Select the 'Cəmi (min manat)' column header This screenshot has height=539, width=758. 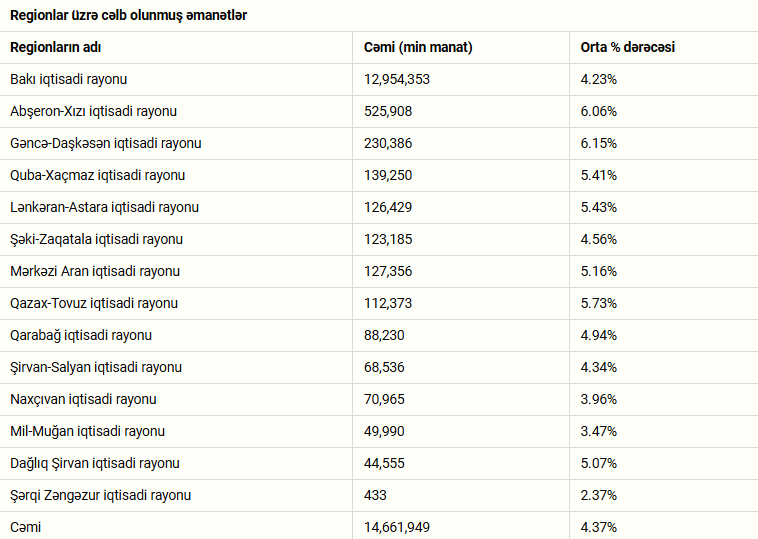click(418, 47)
